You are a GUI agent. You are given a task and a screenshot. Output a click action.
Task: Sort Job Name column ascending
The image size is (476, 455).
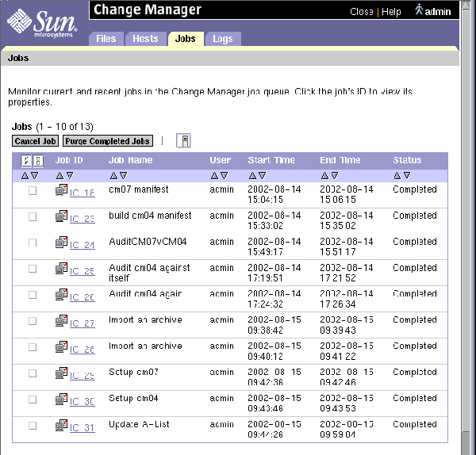click(113, 175)
